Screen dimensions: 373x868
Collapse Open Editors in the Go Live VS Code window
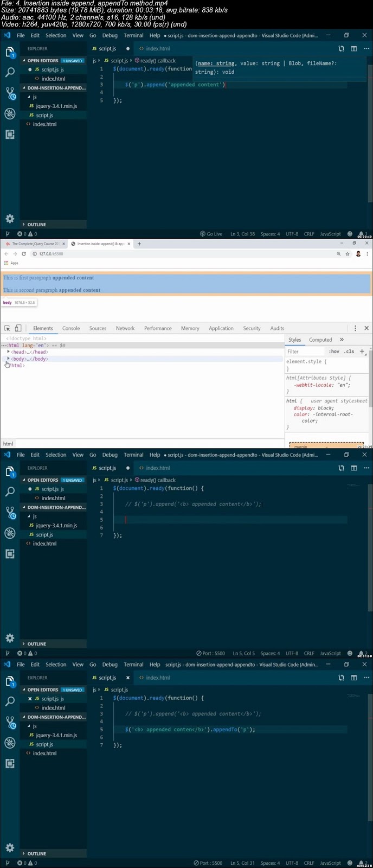42,61
